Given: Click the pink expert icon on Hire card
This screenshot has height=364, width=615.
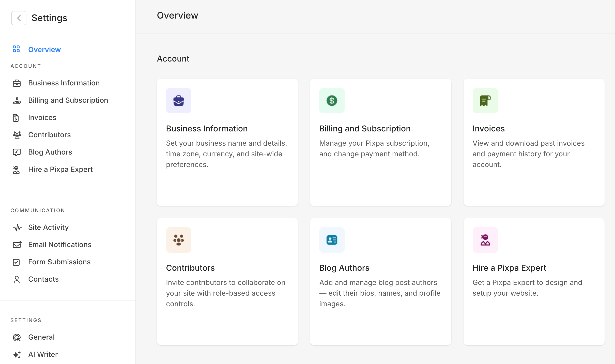Looking at the screenshot, I should 485,240.
